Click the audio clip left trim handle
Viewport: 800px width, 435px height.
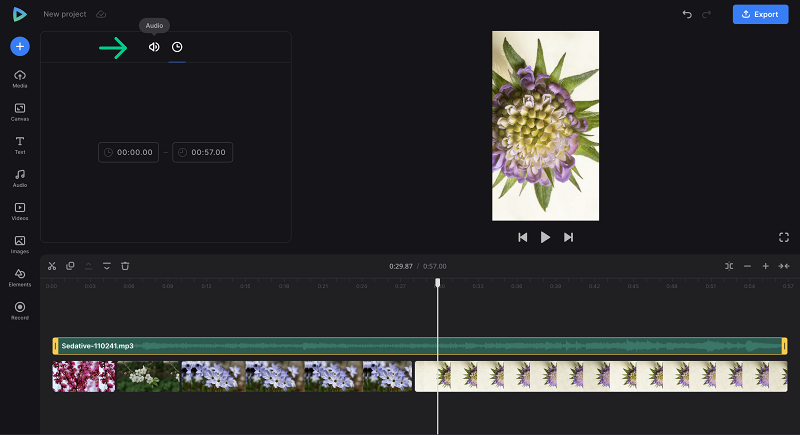coord(55,346)
